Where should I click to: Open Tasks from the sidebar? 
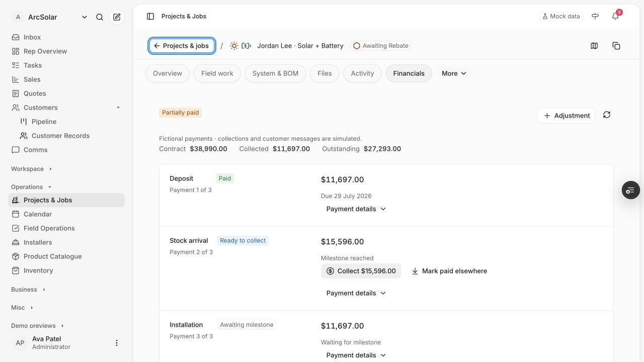66,65
